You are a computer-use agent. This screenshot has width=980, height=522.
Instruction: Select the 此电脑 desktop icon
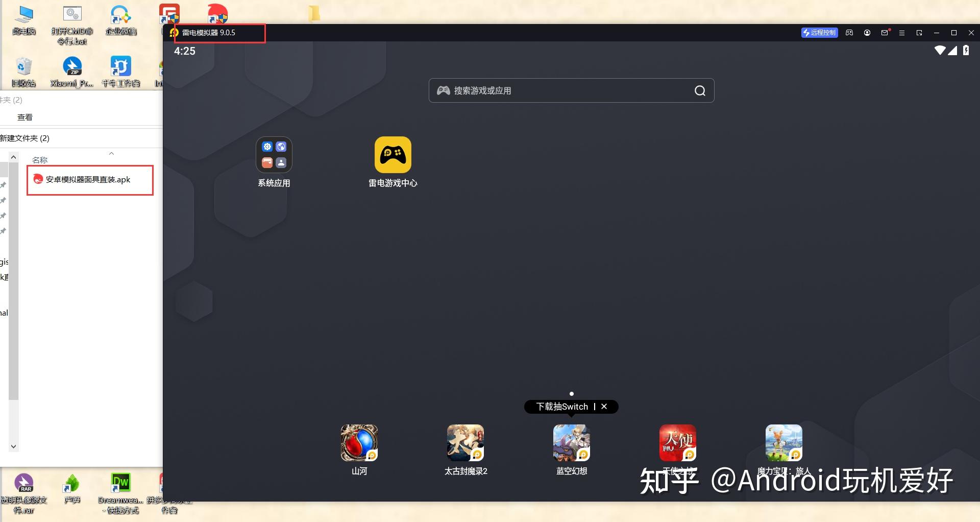[24, 21]
